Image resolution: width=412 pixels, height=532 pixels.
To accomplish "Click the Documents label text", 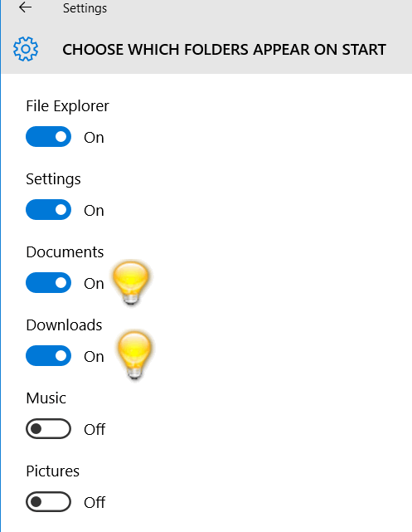I will coord(65,252).
